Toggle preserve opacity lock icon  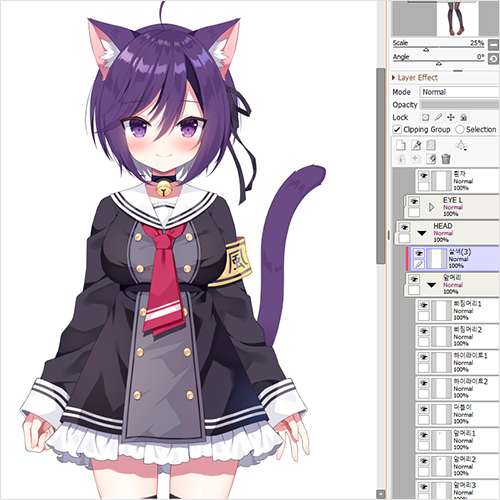425,117
